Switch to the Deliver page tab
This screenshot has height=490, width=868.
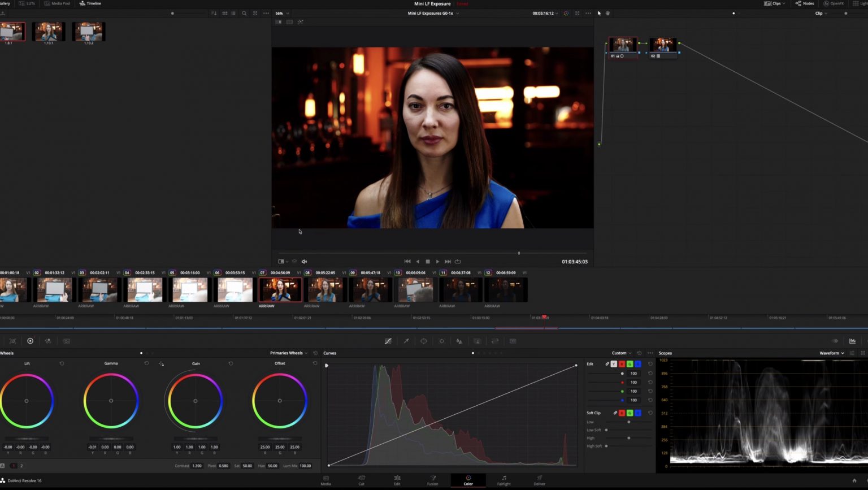[540, 480]
